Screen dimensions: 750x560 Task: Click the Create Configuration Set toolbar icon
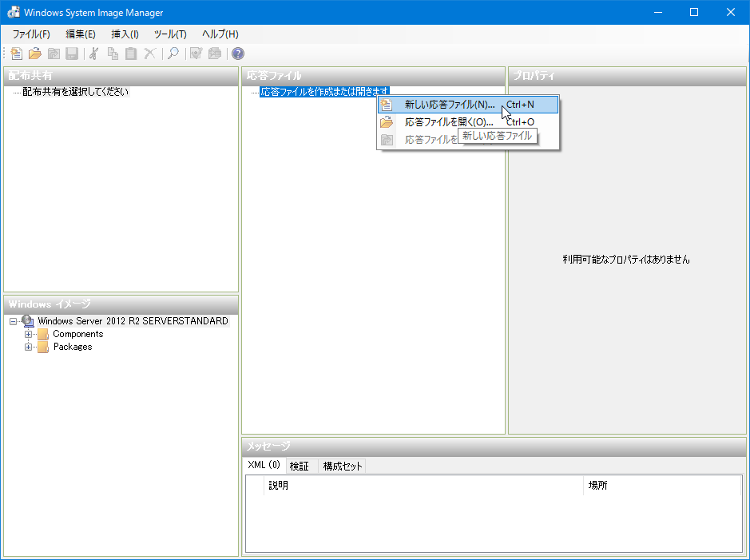click(215, 54)
